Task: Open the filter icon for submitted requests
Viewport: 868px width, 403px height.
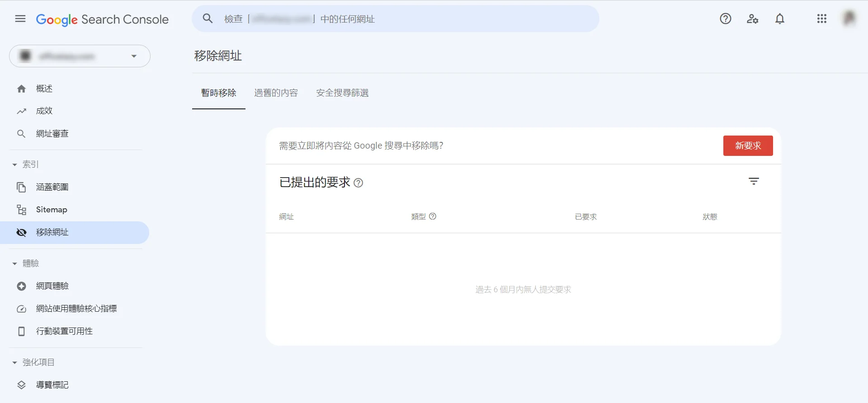Action: [x=754, y=182]
